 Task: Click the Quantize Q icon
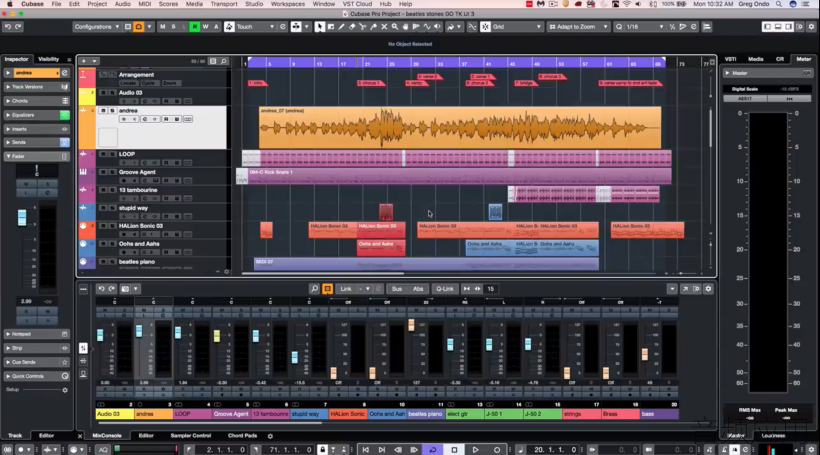point(619,27)
